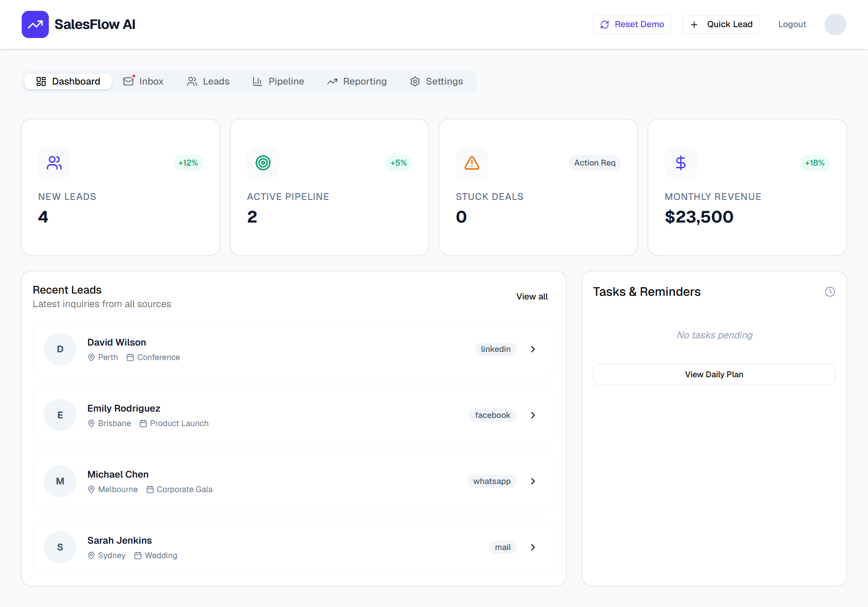
Task: Switch to the Inbox tab
Action: point(143,81)
